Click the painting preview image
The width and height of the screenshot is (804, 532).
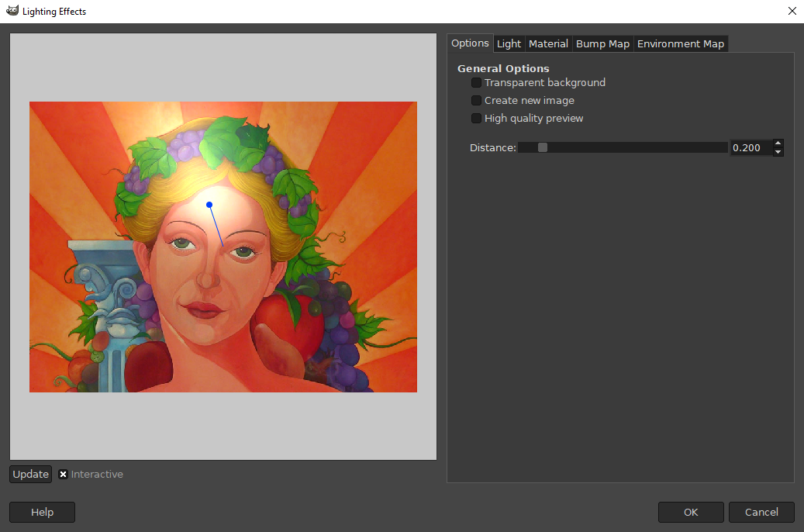tap(223, 247)
